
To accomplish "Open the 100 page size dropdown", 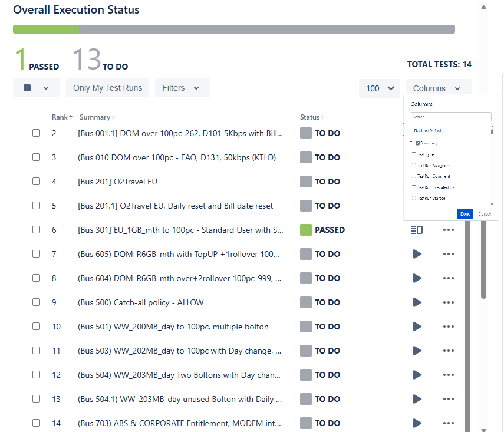I will pos(380,88).
